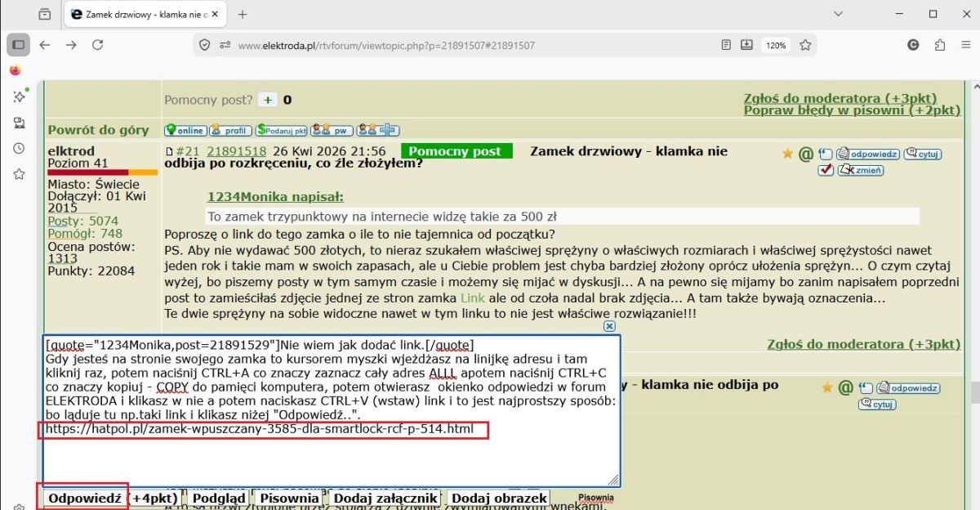Bookmark this page with star icon
The height and width of the screenshot is (510, 980).
(x=805, y=45)
